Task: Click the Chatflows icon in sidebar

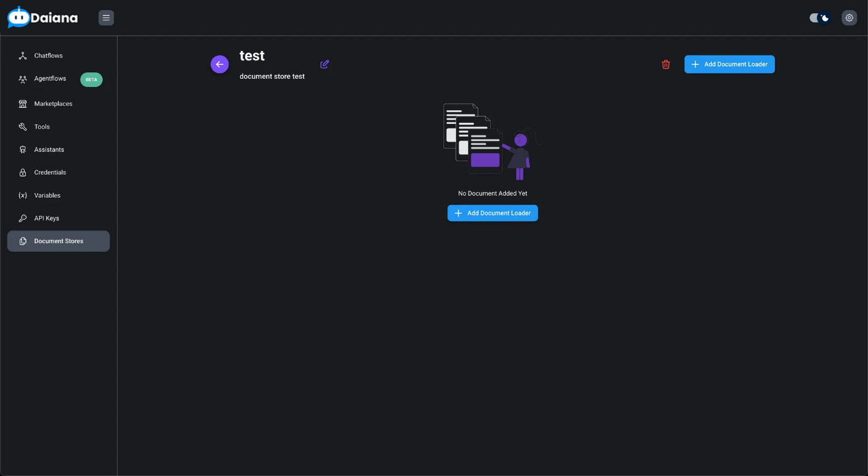Action: tap(23, 56)
